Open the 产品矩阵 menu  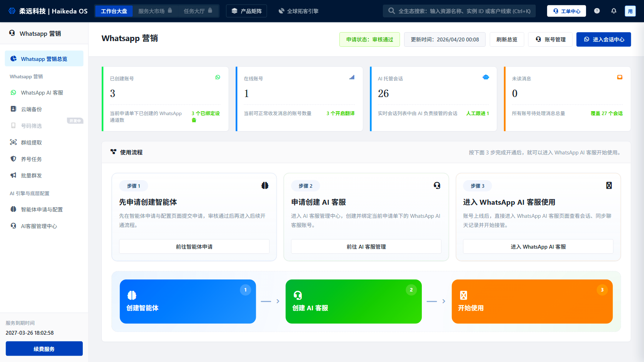247,11
